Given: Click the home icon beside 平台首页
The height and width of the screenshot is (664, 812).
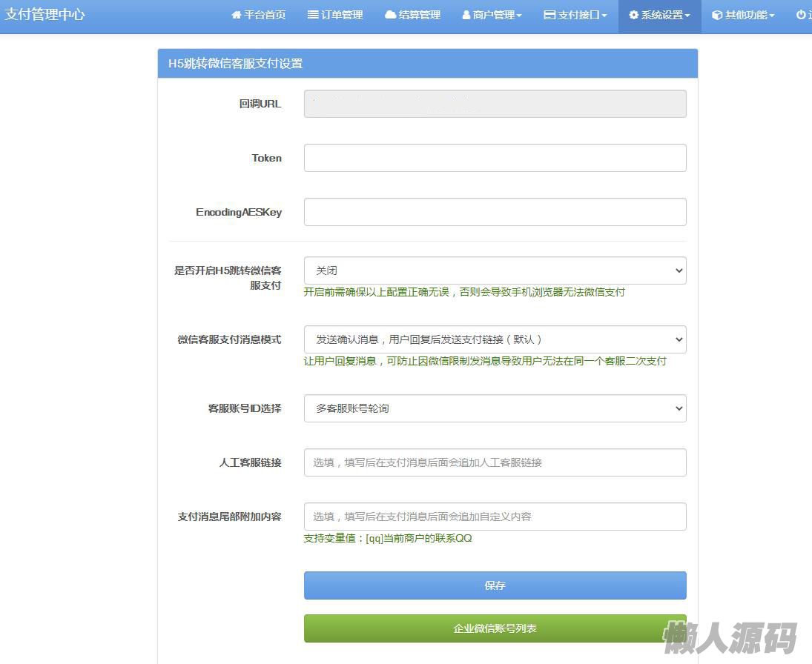Looking at the screenshot, I should [x=237, y=15].
